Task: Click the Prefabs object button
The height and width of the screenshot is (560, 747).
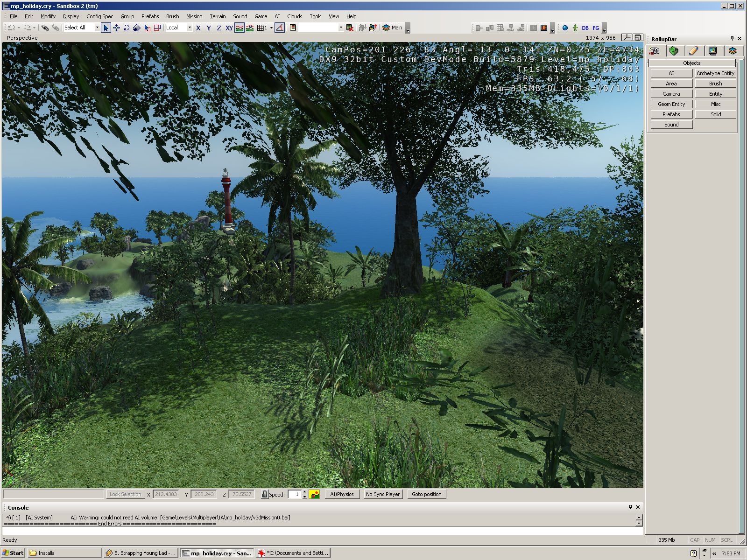Action: click(x=671, y=114)
